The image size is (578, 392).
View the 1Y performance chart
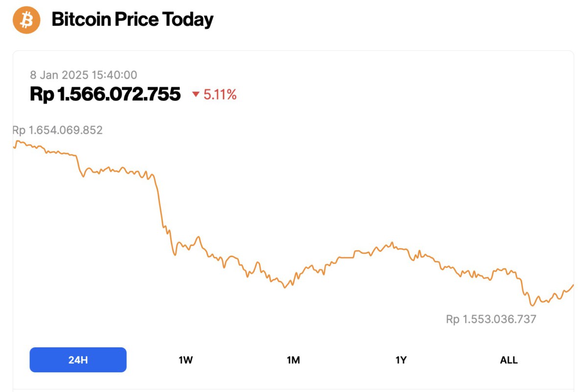[x=401, y=360]
